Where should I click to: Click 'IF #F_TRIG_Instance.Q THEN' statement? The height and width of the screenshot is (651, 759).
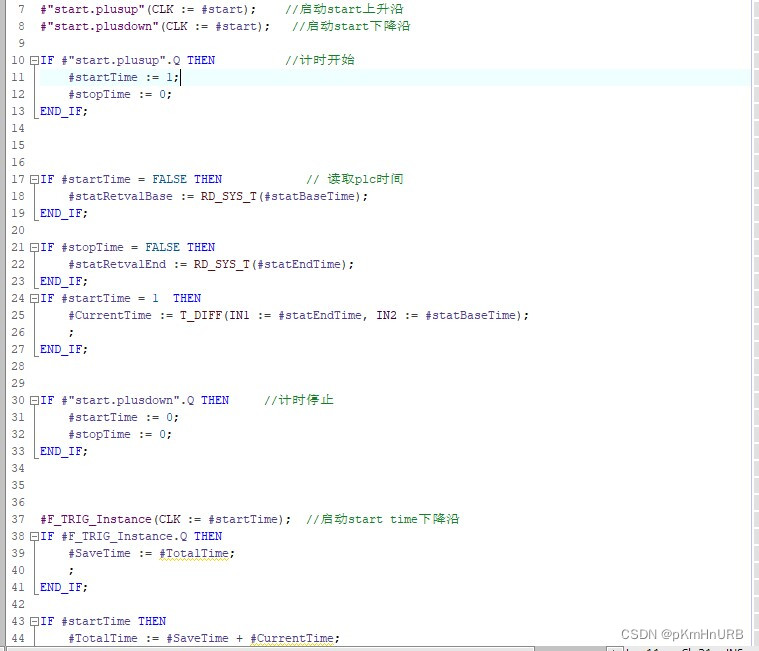tap(131, 536)
